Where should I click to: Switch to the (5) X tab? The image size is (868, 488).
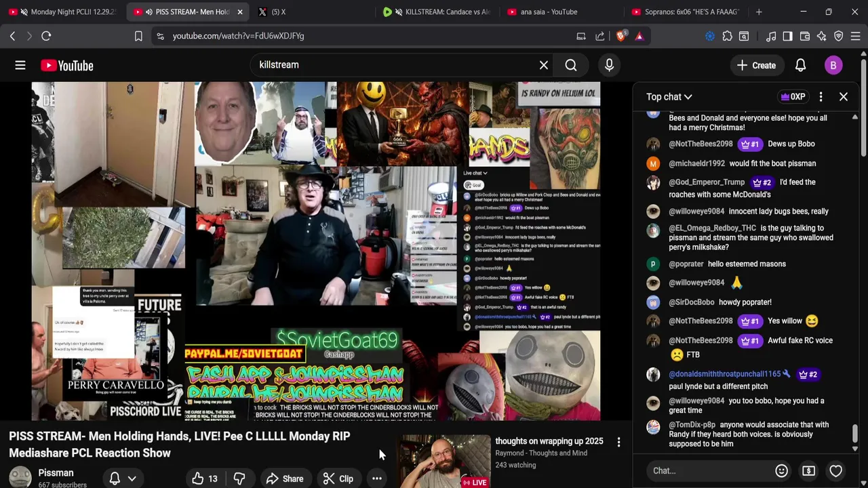[x=313, y=12]
